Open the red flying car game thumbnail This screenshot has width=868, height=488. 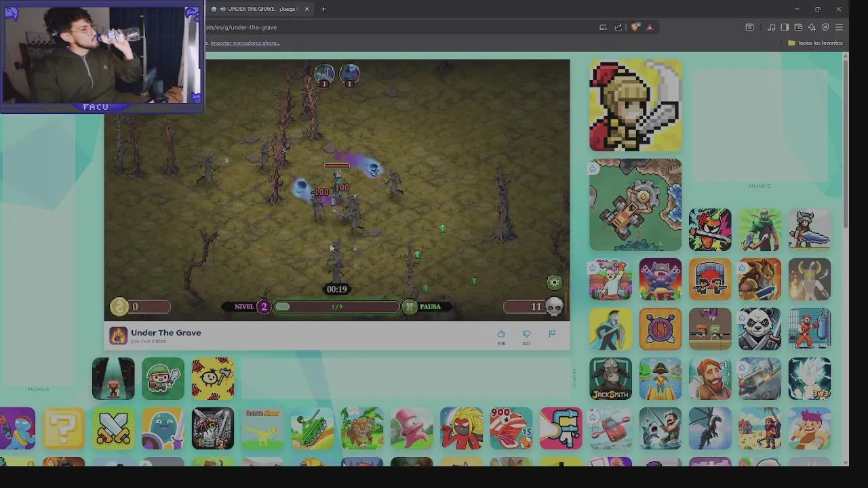pyautogui.click(x=610, y=428)
